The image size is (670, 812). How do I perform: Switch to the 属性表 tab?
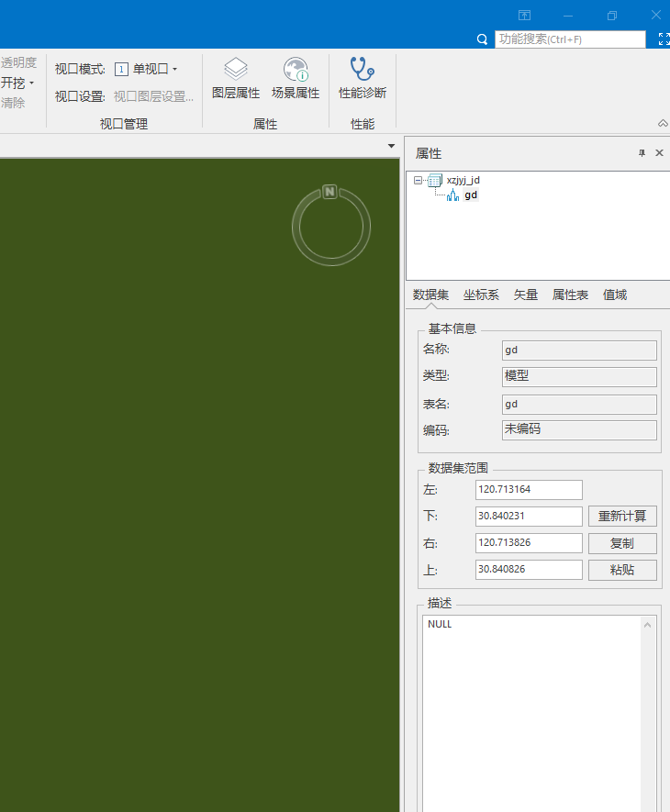click(570, 295)
